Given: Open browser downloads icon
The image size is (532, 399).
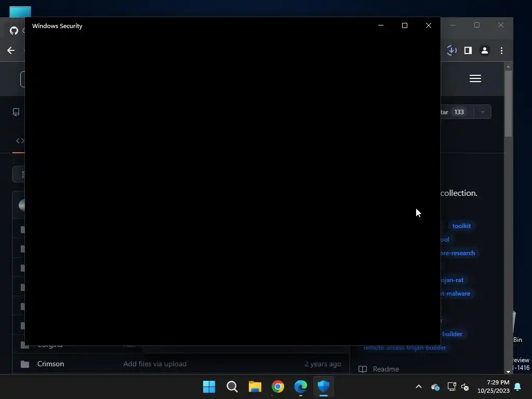Looking at the screenshot, I should [451, 50].
